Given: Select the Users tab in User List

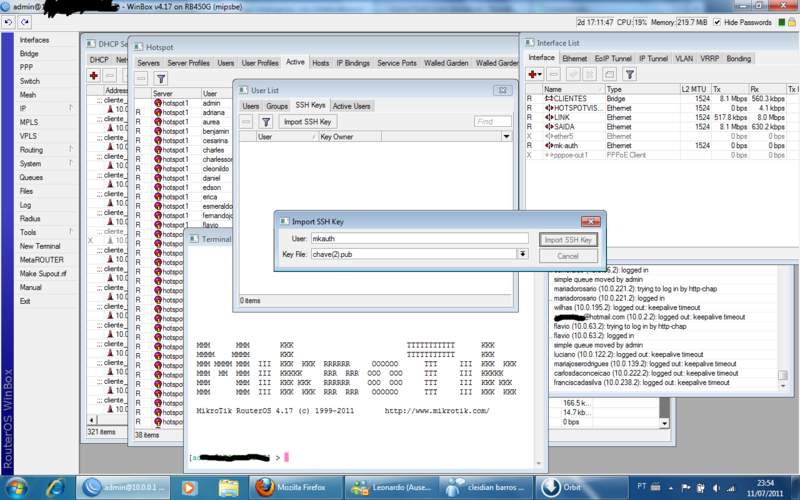Looking at the screenshot, I should point(251,106).
